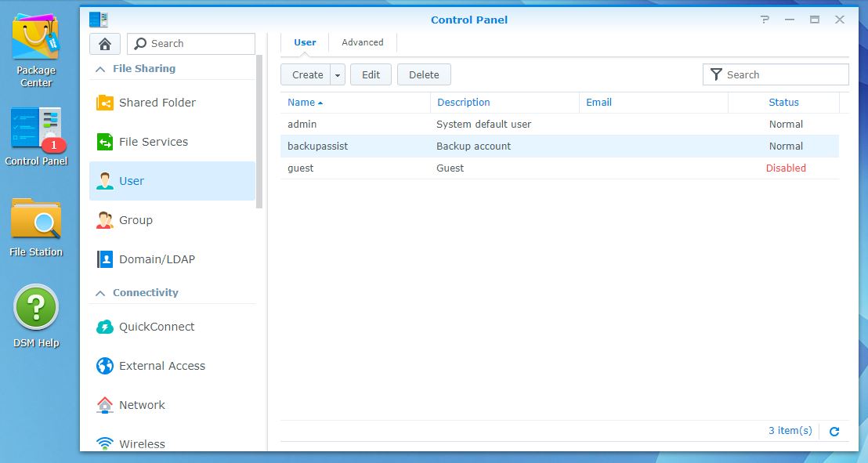
Task: Select the backupassist user row
Action: pos(559,146)
